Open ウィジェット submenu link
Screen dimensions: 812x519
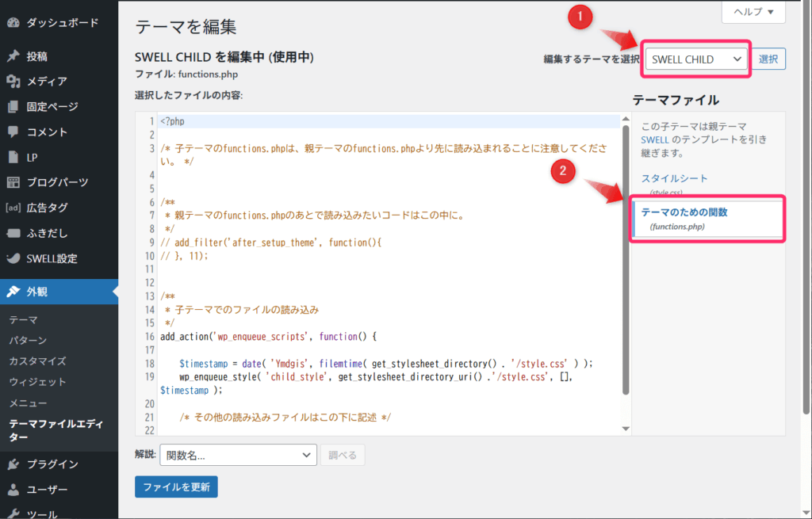[37, 381]
